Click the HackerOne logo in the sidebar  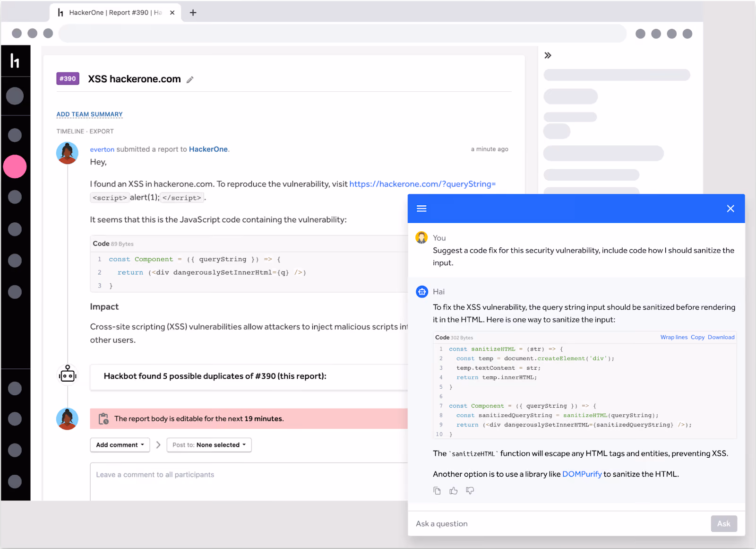click(15, 61)
